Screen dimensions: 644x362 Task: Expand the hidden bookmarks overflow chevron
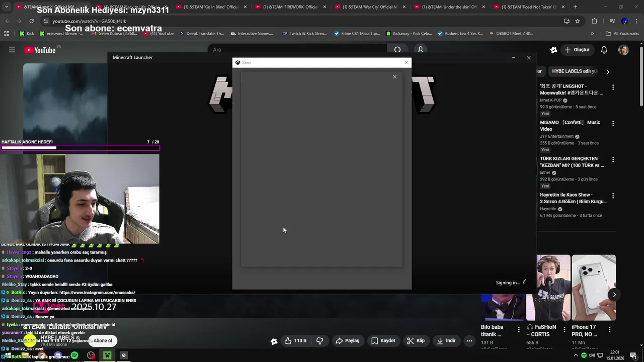(592, 33)
